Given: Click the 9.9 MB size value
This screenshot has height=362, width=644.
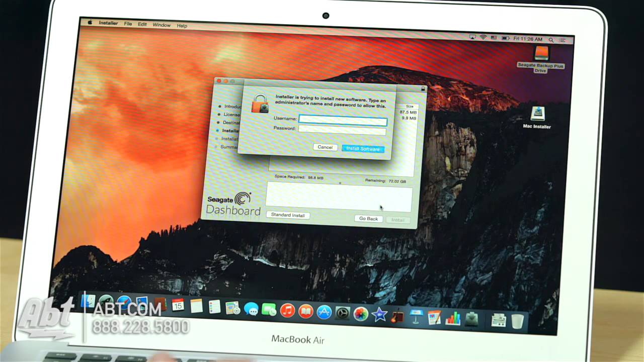Looking at the screenshot, I should coord(409,118).
